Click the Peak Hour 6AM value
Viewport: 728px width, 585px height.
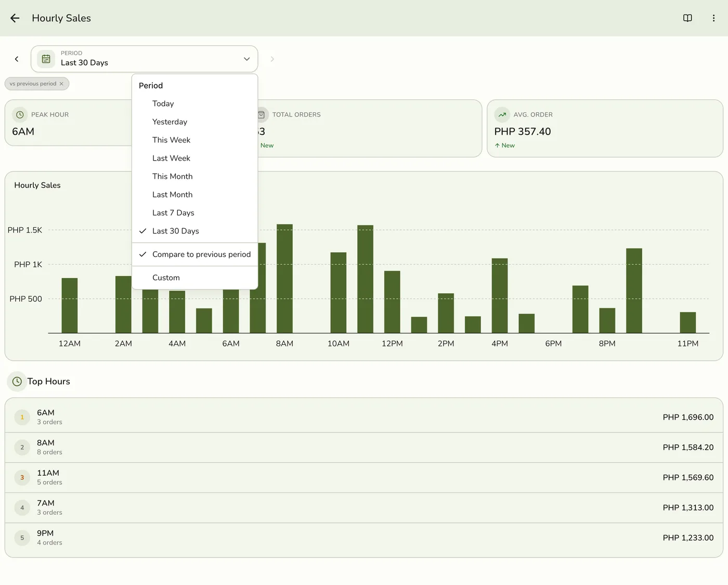point(23,132)
